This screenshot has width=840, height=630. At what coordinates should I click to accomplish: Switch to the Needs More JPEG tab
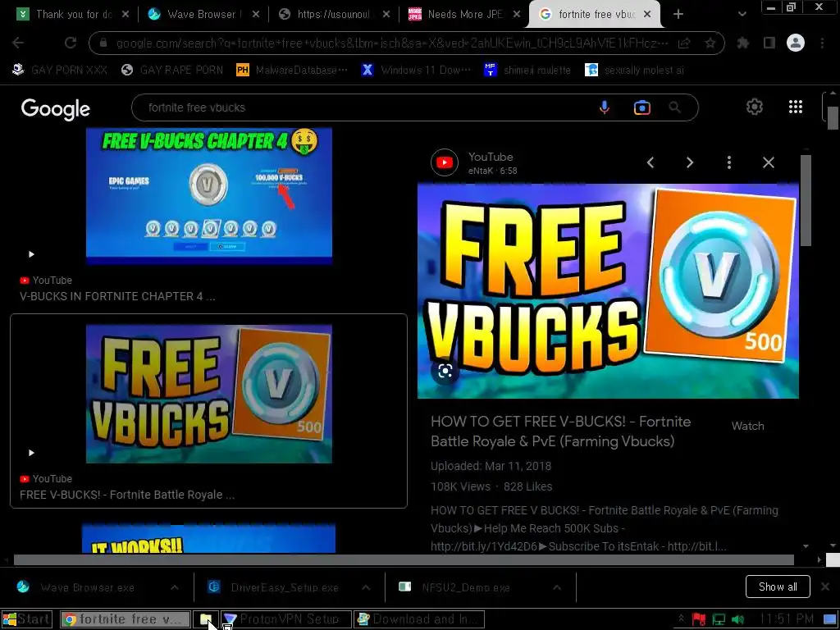(464, 15)
